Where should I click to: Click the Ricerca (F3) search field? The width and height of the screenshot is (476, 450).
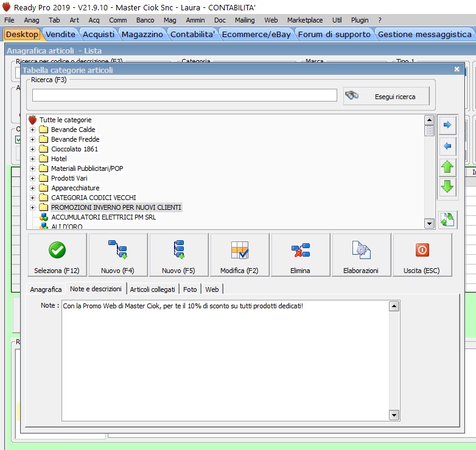[x=184, y=95]
